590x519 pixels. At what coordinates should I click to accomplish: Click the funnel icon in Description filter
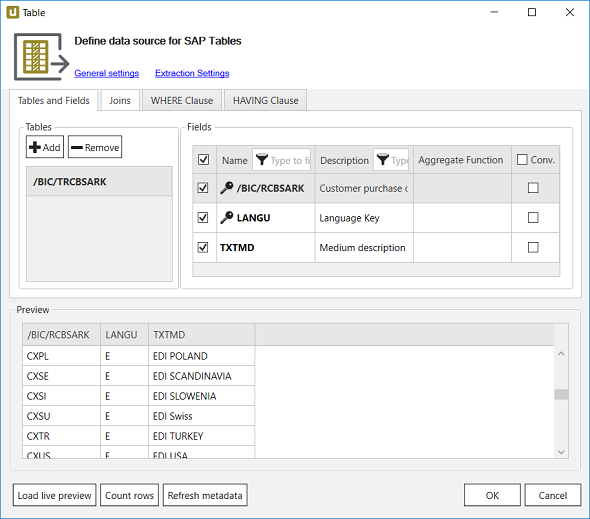pos(383,160)
